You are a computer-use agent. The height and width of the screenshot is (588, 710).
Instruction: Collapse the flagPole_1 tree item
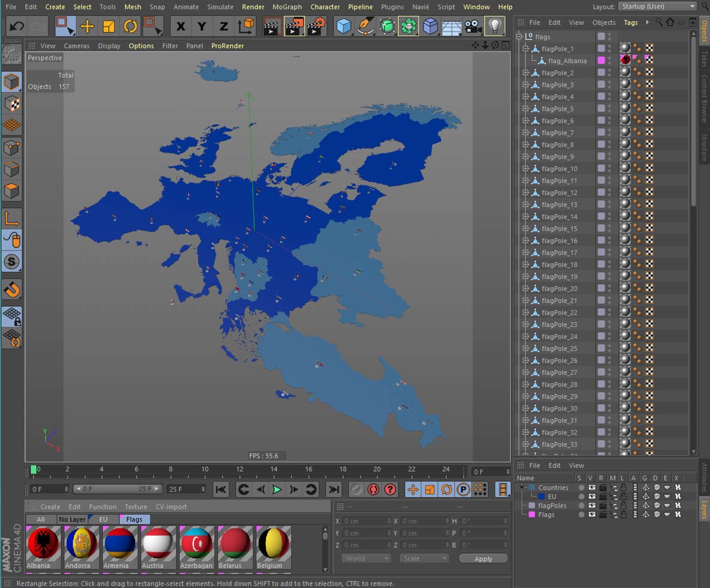(x=526, y=49)
